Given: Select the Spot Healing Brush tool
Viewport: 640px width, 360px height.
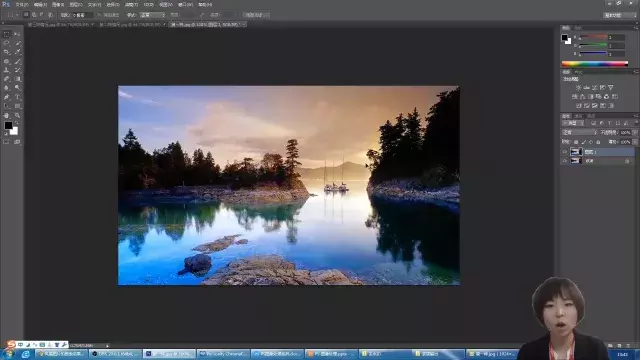Looking at the screenshot, I should (x=7, y=61).
